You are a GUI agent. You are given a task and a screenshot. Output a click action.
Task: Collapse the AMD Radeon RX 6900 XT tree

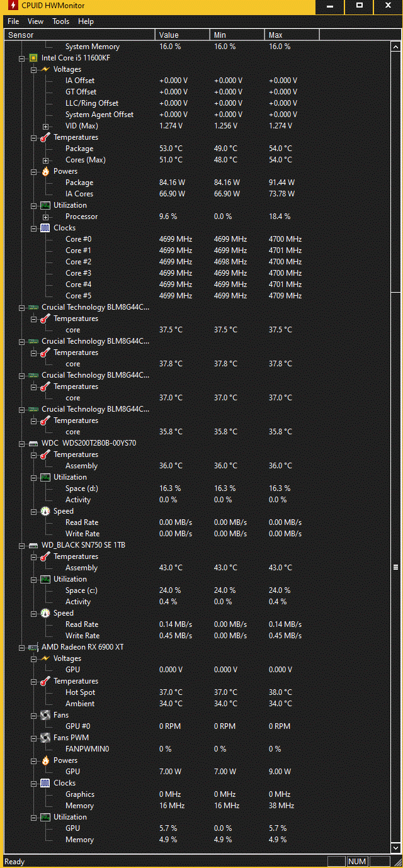click(x=21, y=647)
